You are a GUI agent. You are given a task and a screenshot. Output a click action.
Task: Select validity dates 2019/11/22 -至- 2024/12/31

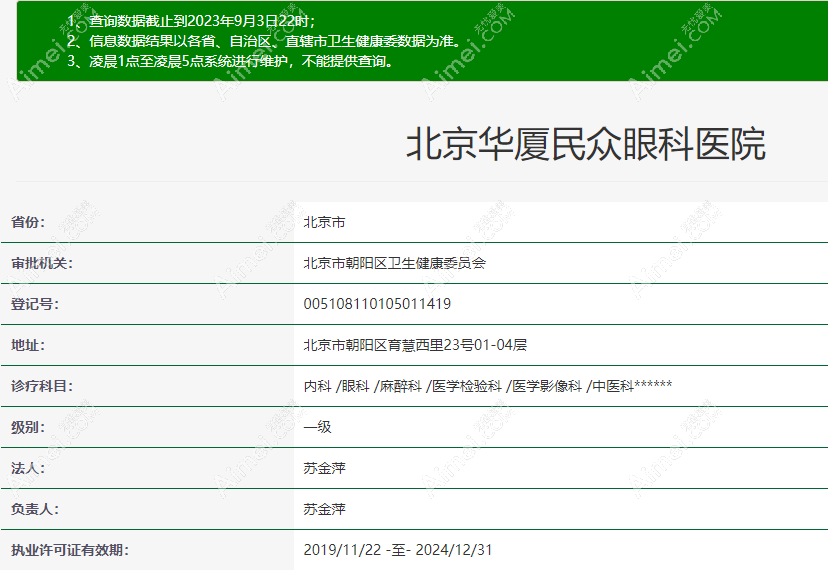tap(398, 550)
